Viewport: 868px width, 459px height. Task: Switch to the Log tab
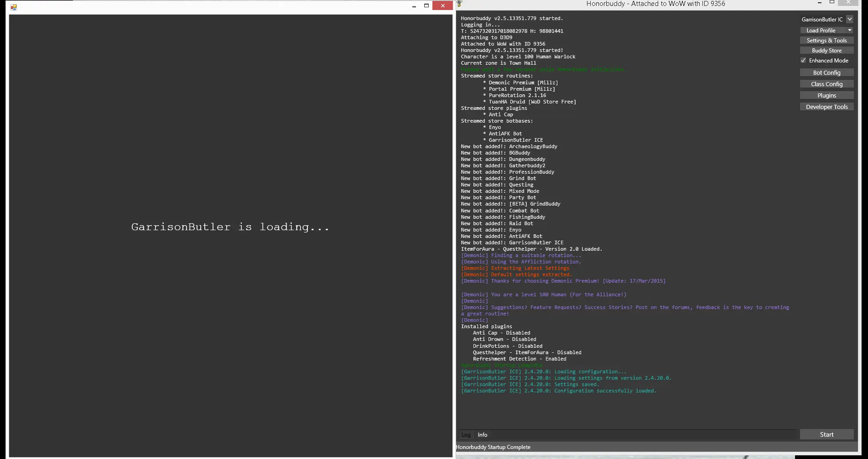[x=466, y=435]
